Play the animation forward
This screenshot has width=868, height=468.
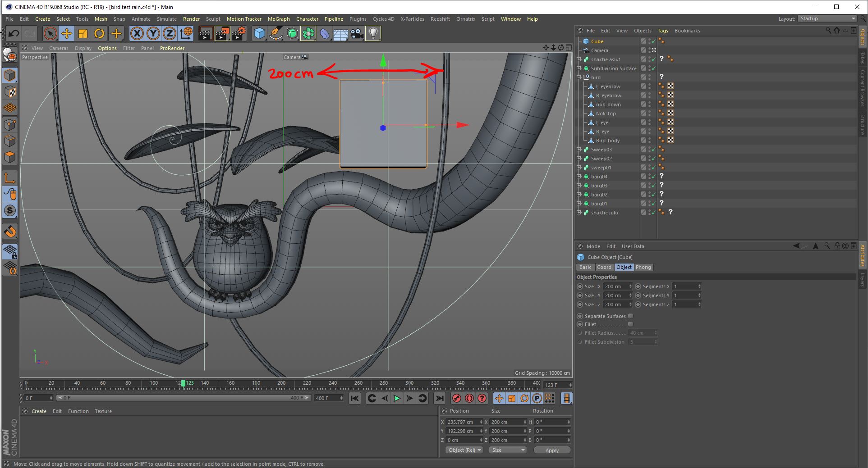397,398
